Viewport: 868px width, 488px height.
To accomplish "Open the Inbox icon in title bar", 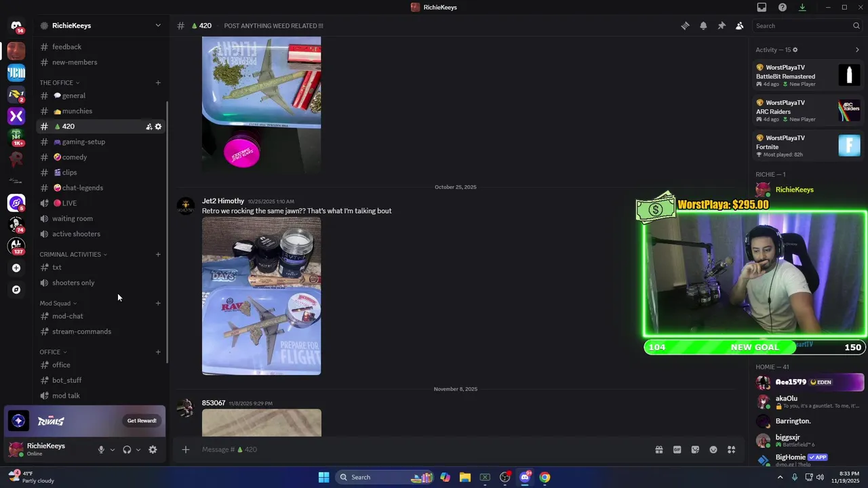I will [762, 7].
